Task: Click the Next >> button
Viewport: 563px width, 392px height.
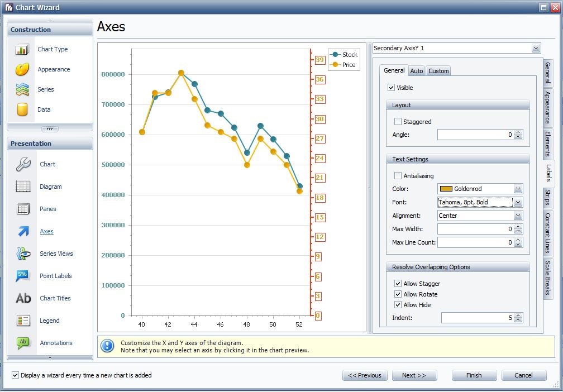Action: 414,375
